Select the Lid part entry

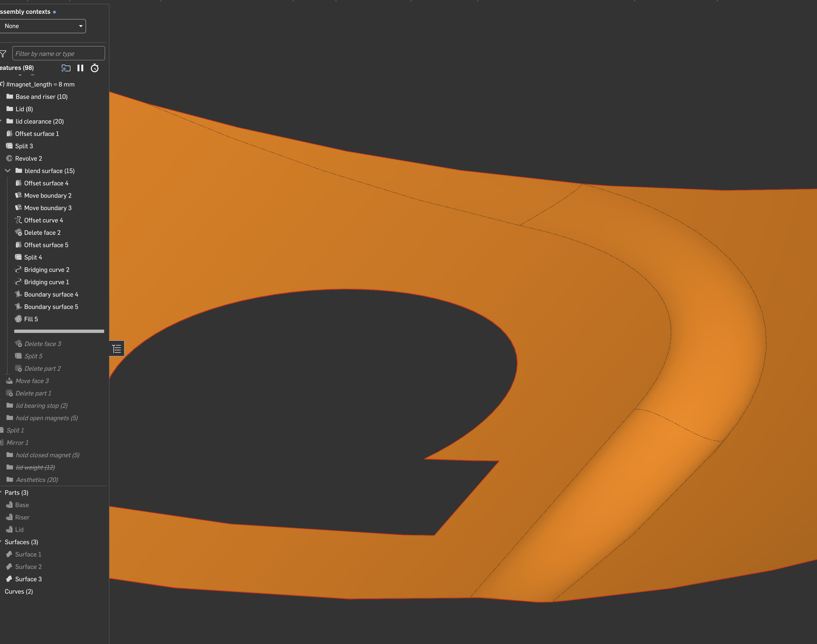tap(19, 530)
